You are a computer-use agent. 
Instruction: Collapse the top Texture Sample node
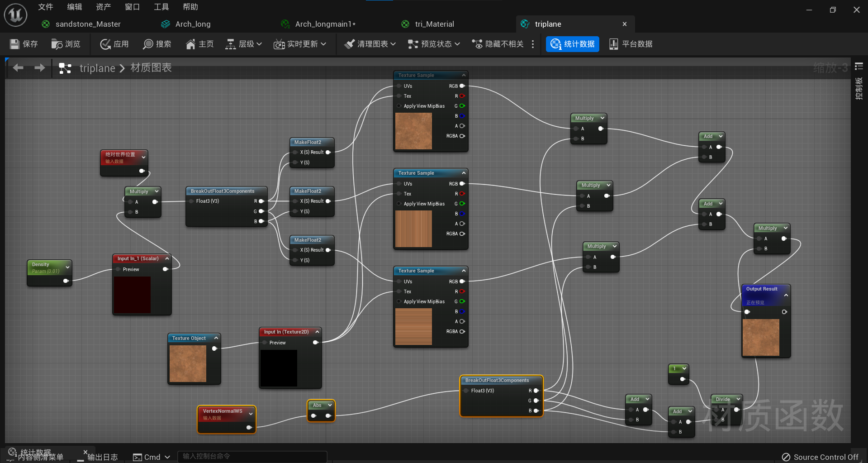pyautogui.click(x=464, y=75)
